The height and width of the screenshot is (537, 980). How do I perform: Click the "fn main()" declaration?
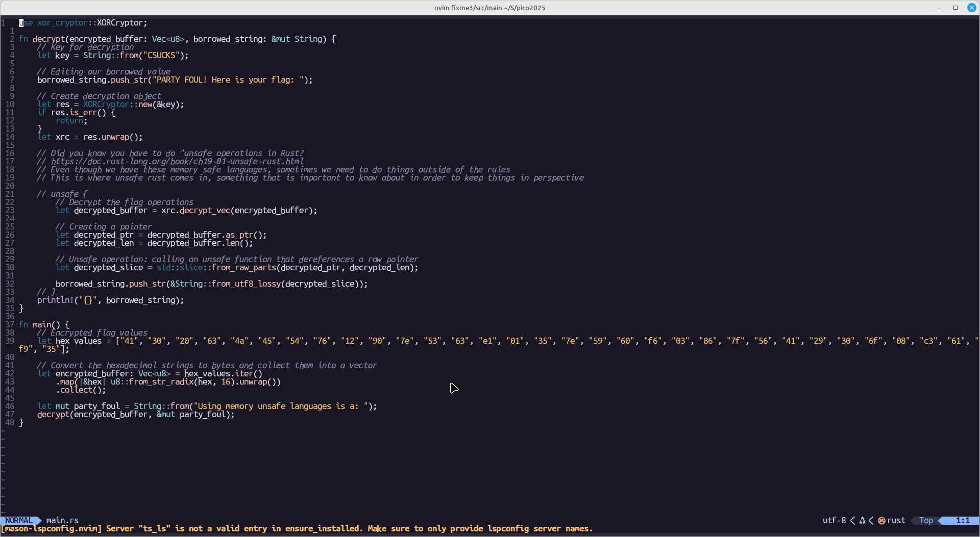pyautogui.click(x=43, y=325)
